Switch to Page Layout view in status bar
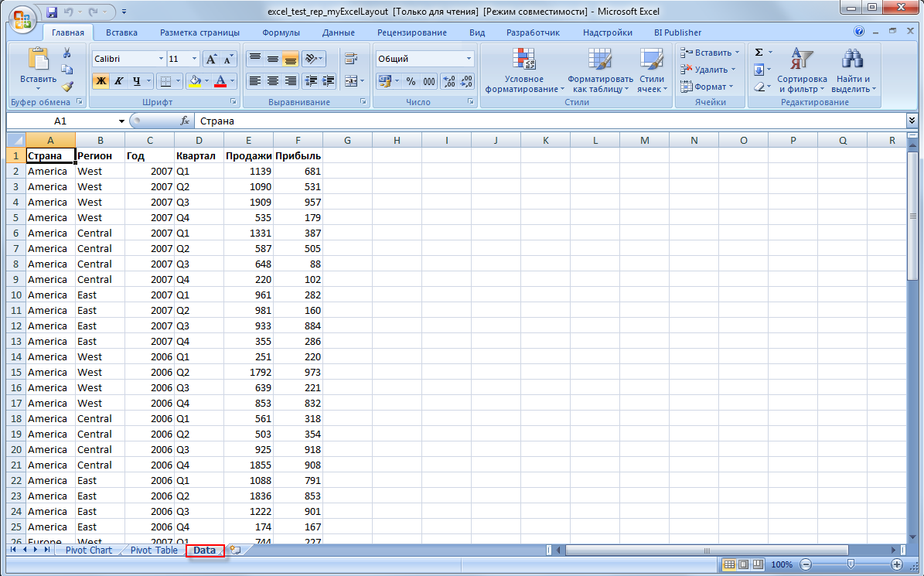This screenshot has width=924, height=576. [x=744, y=564]
